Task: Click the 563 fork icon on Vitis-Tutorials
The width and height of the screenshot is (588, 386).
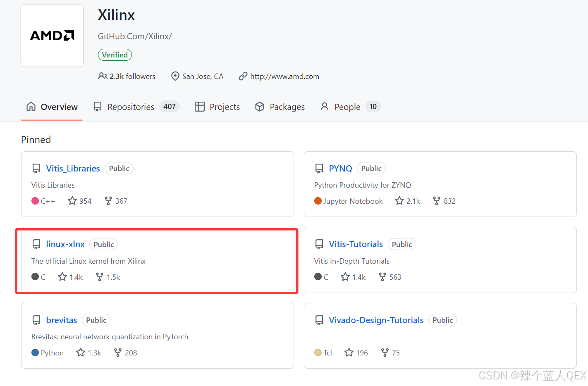Action: click(x=382, y=277)
